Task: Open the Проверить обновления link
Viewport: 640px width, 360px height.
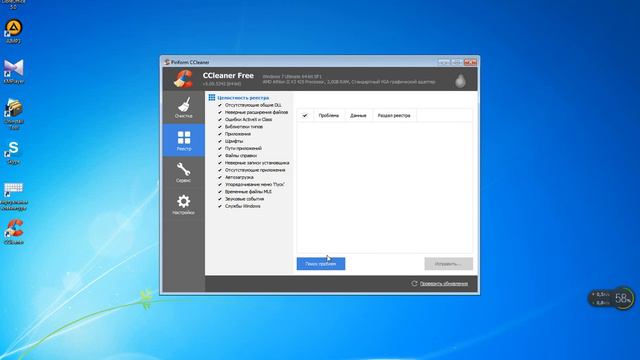Action: (x=444, y=284)
